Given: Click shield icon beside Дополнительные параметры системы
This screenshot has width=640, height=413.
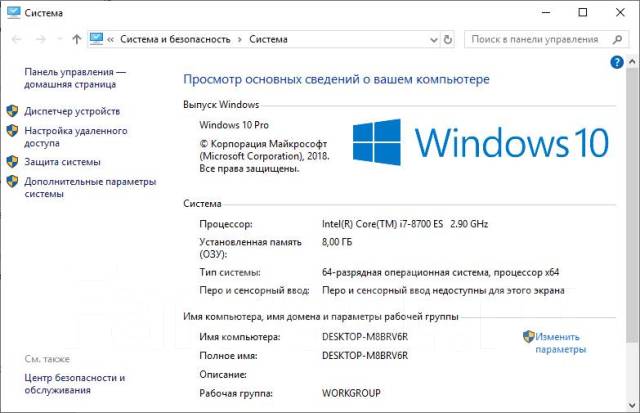Looking at the screenshot, I should (x=12, y=182).
